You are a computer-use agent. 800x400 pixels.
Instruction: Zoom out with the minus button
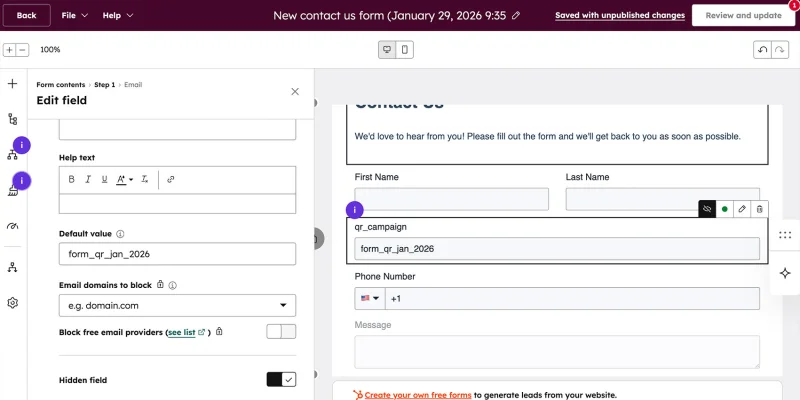click(x=22, y=50)
